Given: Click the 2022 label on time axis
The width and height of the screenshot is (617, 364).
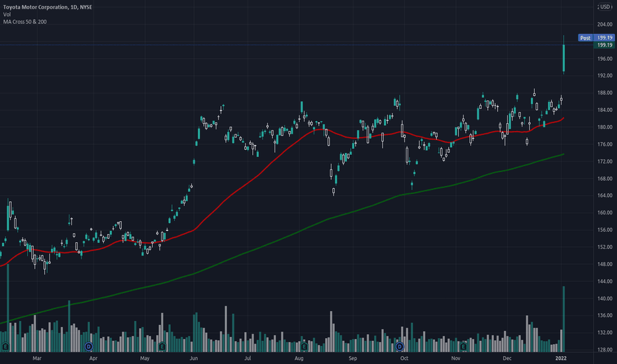Looking at the screenshot, I should tap(561, 359).
